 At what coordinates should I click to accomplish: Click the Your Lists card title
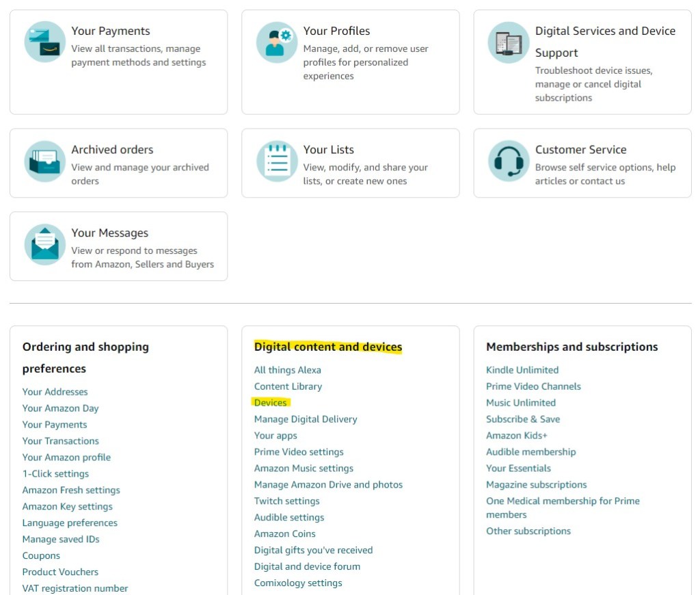click(x=329, y=150)
